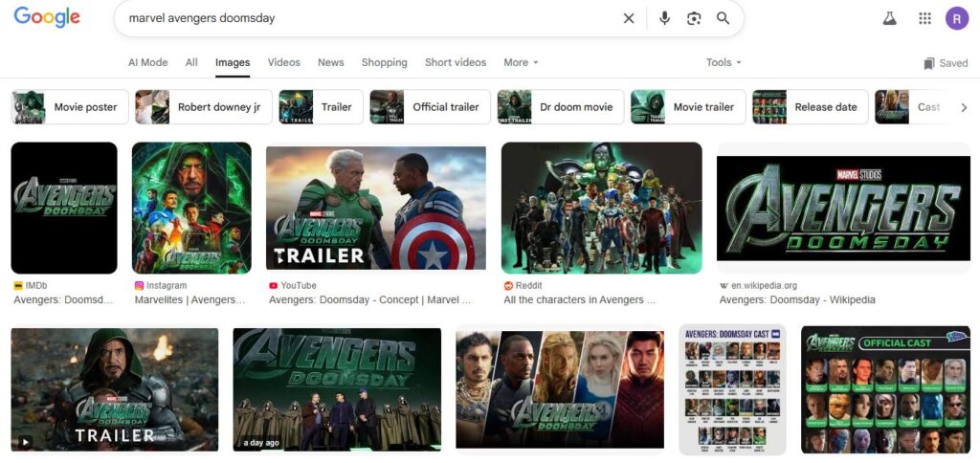Open YouTube concept trailer image
Screen dimensions: 980x463
tap(376, 209)
